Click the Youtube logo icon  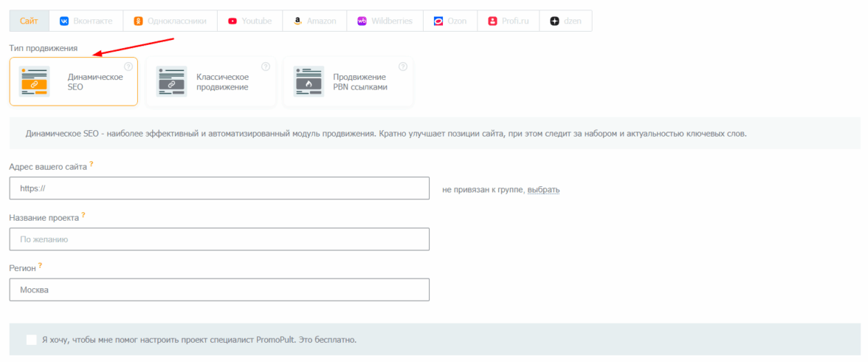(232, 21)
